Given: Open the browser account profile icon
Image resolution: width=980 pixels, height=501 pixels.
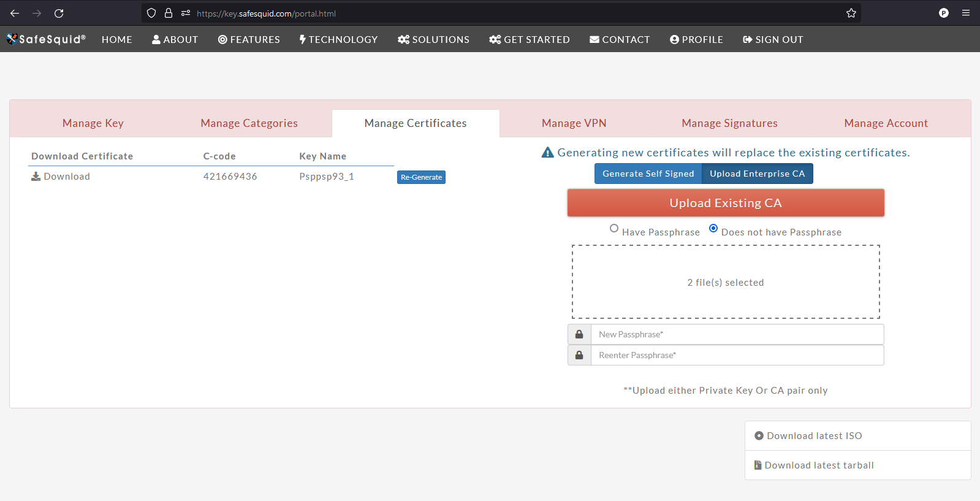Looking at the screenshot, I should click(944, 13).
